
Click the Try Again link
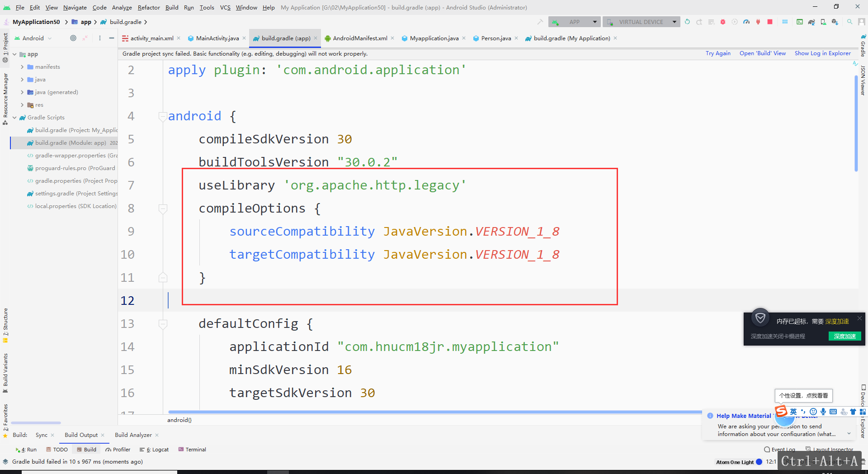718,53
